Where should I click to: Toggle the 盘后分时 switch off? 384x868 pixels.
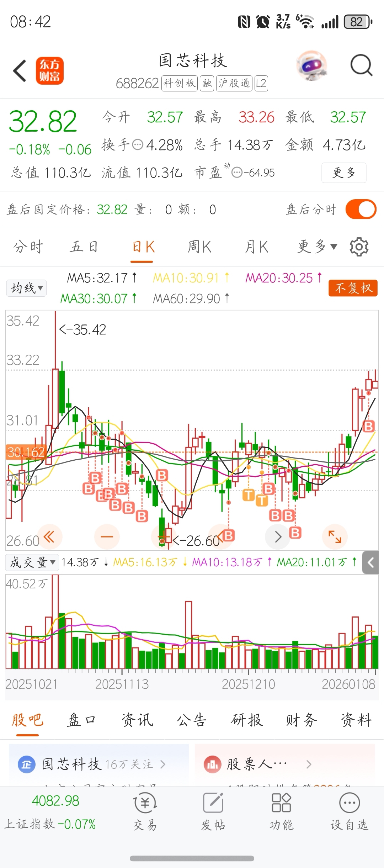pos(361,209)
